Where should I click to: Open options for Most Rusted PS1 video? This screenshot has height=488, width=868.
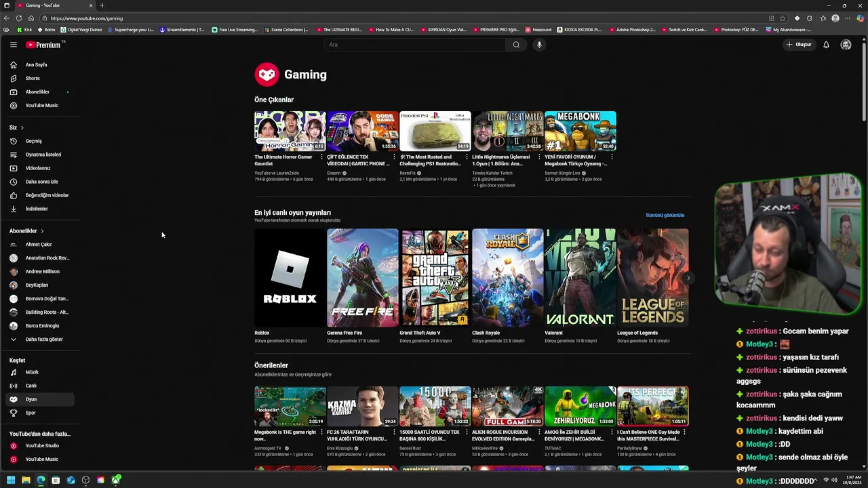coord(467,157)
